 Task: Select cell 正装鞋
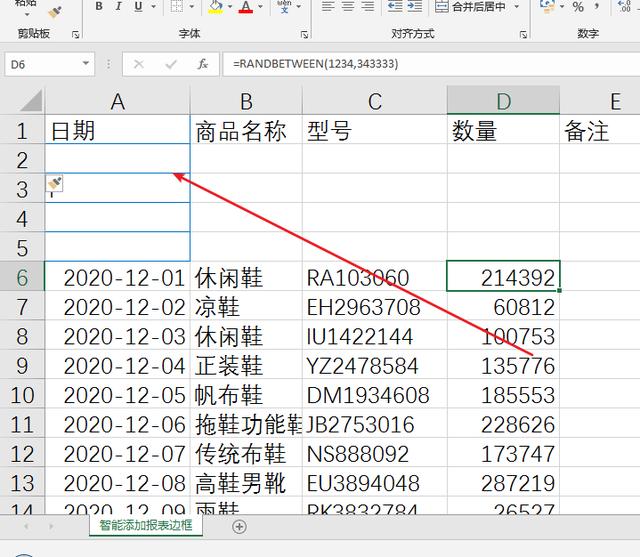tap(246, 366)
